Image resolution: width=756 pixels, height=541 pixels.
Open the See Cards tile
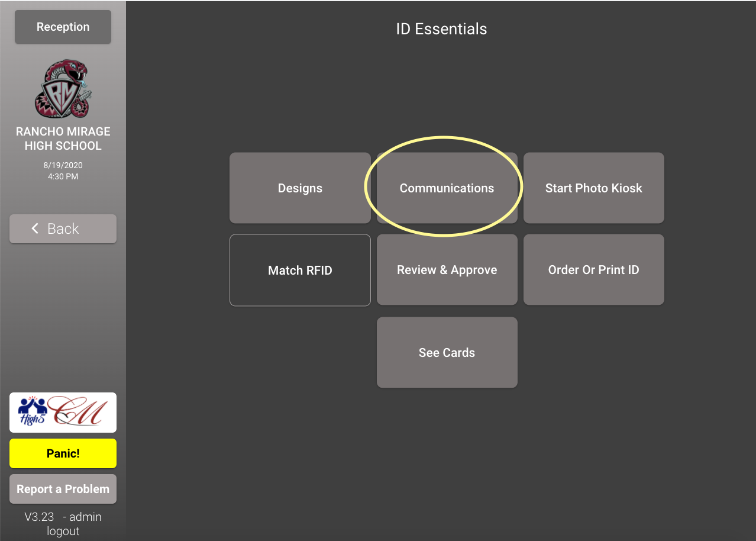point(447,353)
